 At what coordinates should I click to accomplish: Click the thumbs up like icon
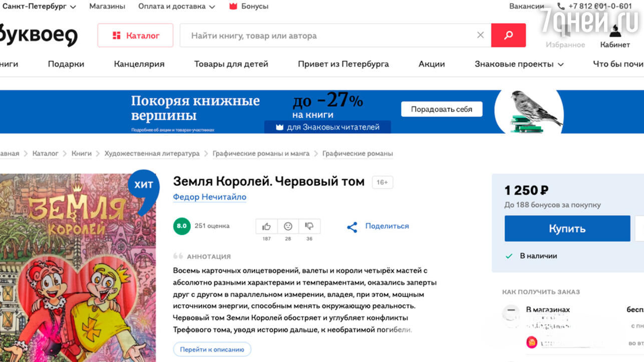tap(266, 227)
